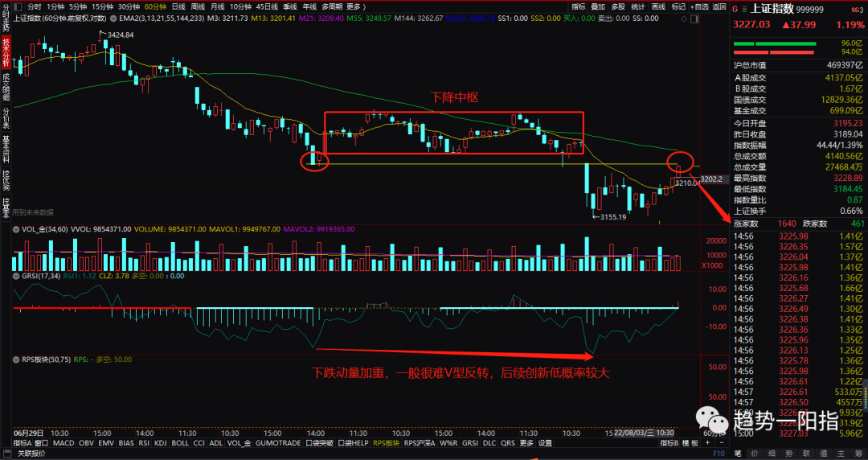Screen dimensions: 868x460
Task: Select the 笔 tab in the tick panel
Action: click(x=737, y=454)
